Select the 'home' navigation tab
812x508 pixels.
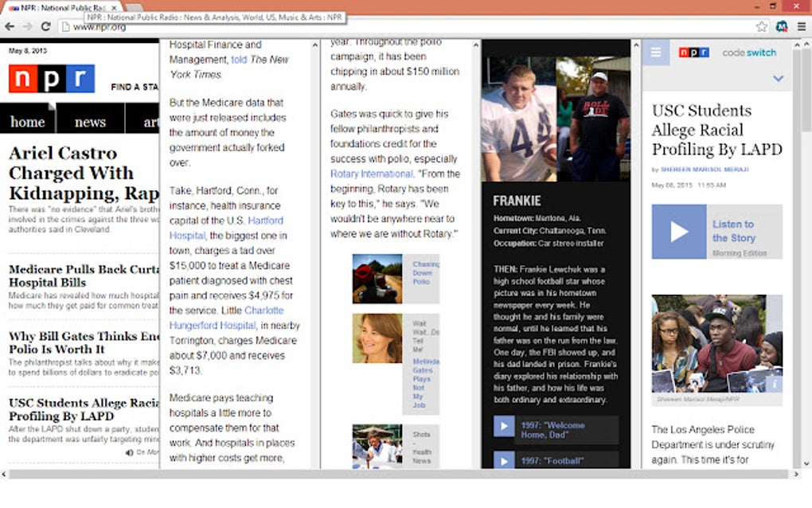pos(28,121)
